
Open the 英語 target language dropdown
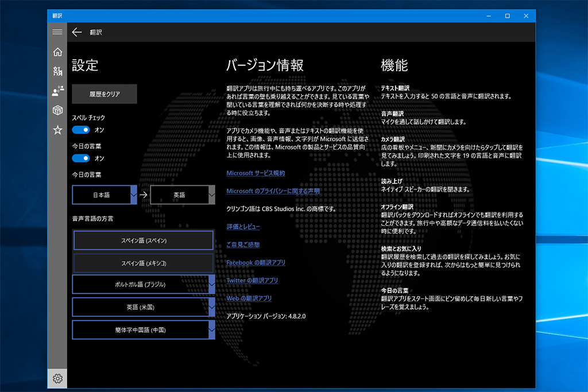point(183,195)
